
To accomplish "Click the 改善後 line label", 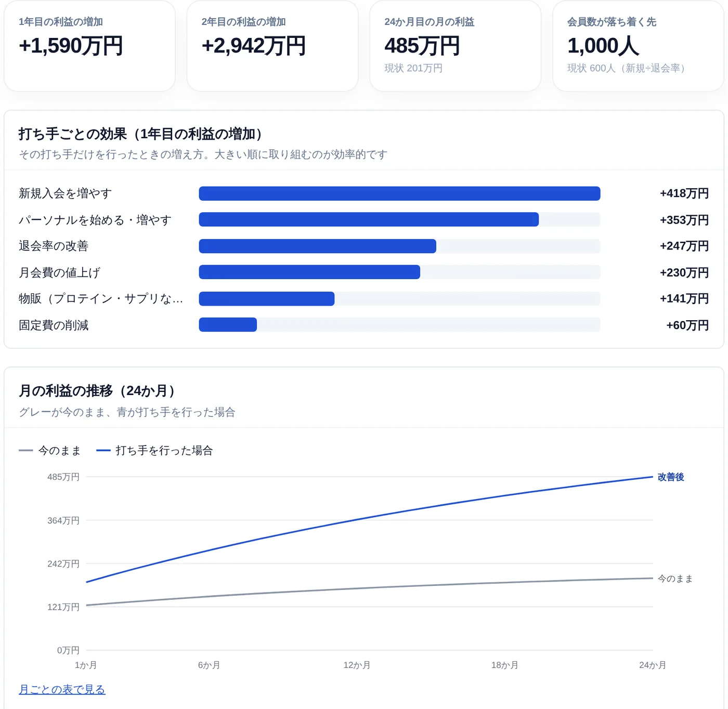I will click(x=671, y=477).
